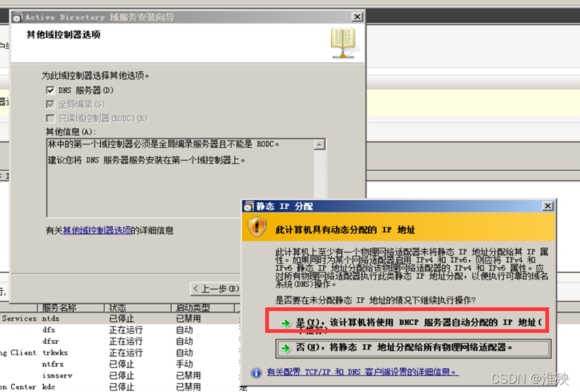Click the 静态 IP 分配 title bar icon
The image size is (580, 392).
(249, 206)
